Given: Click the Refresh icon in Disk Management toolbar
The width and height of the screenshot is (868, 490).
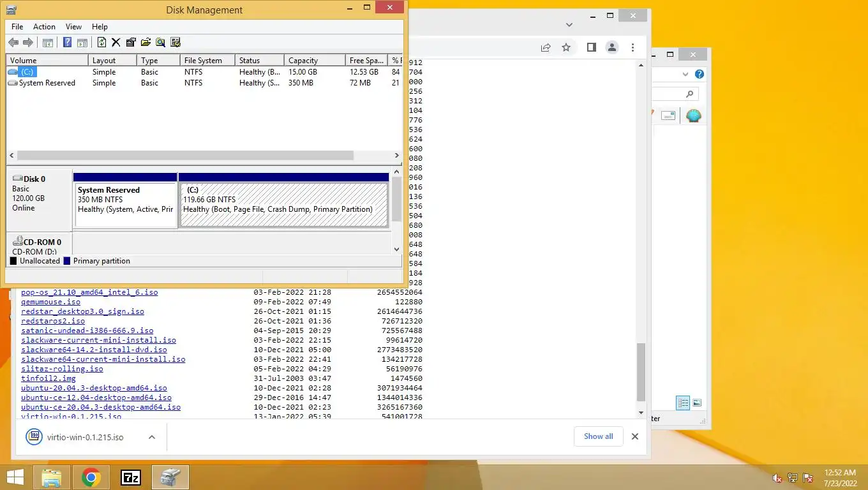Looking at the screenshot, I should point(101,43).
